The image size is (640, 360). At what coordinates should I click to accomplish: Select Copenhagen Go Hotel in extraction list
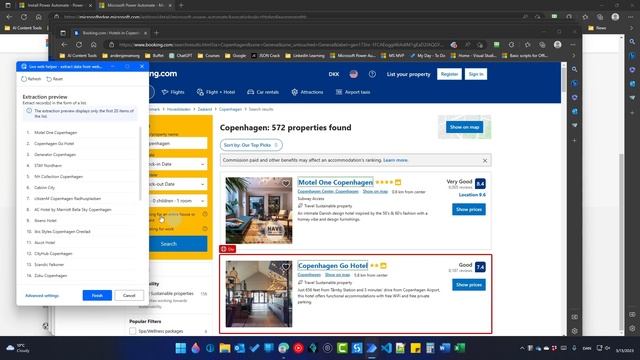pyautogui.click(x=54, y=144)
